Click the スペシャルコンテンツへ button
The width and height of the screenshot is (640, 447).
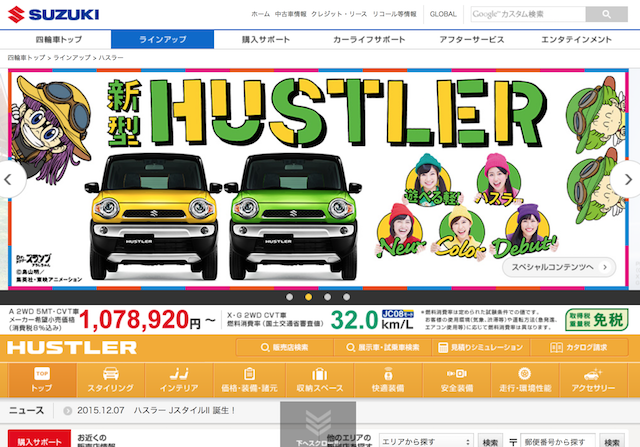pyautogui.click(x=559, y=267)
